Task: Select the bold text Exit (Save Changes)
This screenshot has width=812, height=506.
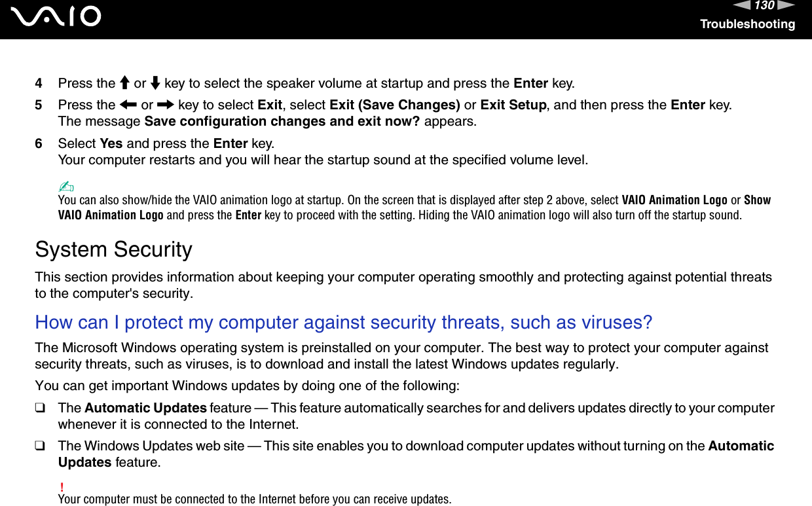Action: point(394,105)
